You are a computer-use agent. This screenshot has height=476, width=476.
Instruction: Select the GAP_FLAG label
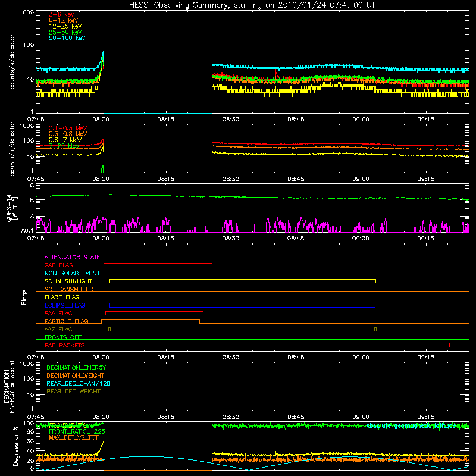pos(58,265)
